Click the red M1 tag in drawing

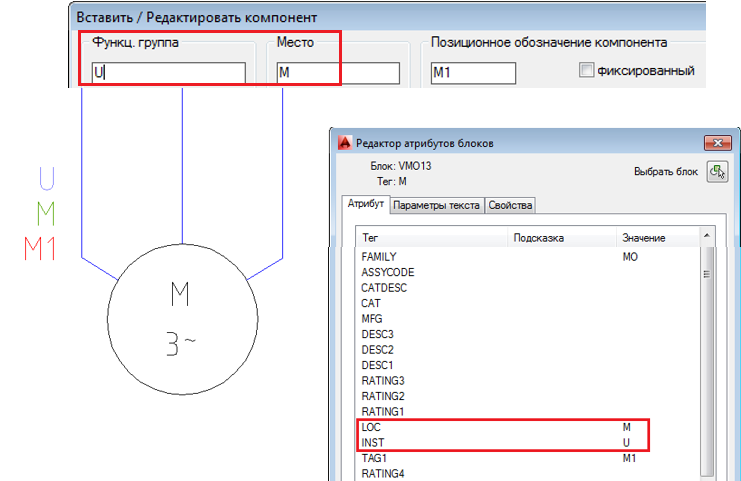[x=40, y=249]
